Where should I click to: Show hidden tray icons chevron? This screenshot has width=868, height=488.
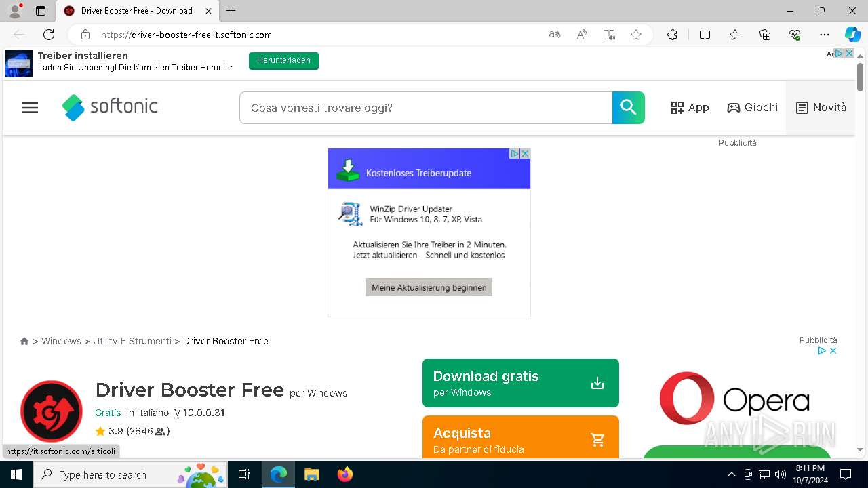point(731,474)
